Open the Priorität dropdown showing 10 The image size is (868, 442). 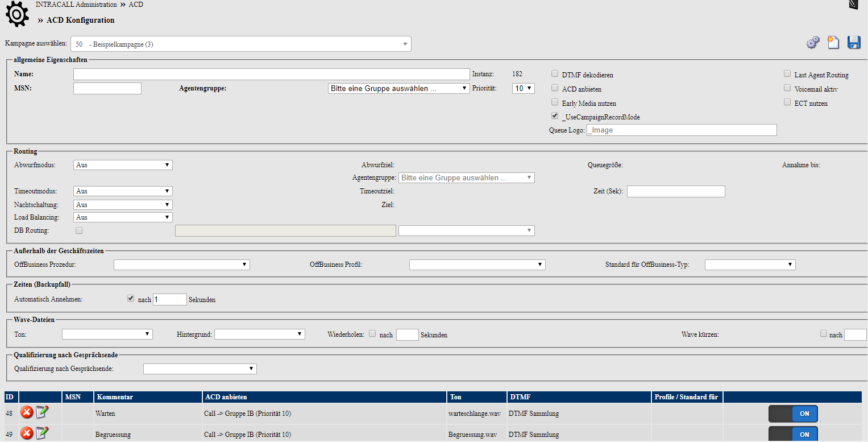pyautogui.click(x=523, y=88)
